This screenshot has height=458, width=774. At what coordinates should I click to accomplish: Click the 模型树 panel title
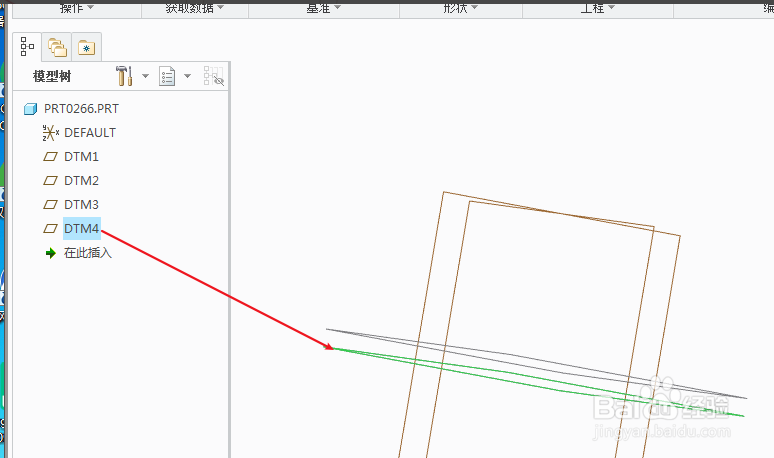[x=52, y=76]
